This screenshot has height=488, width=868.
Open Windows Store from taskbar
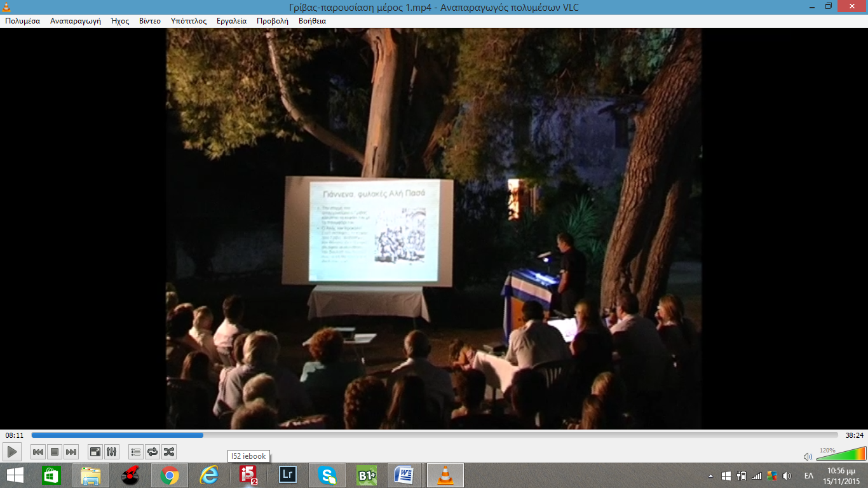[51, 475]
